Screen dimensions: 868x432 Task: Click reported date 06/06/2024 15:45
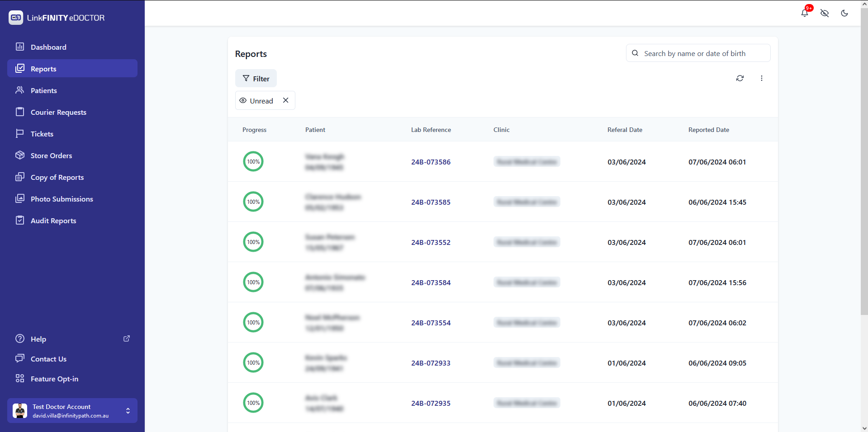point(717,202)
